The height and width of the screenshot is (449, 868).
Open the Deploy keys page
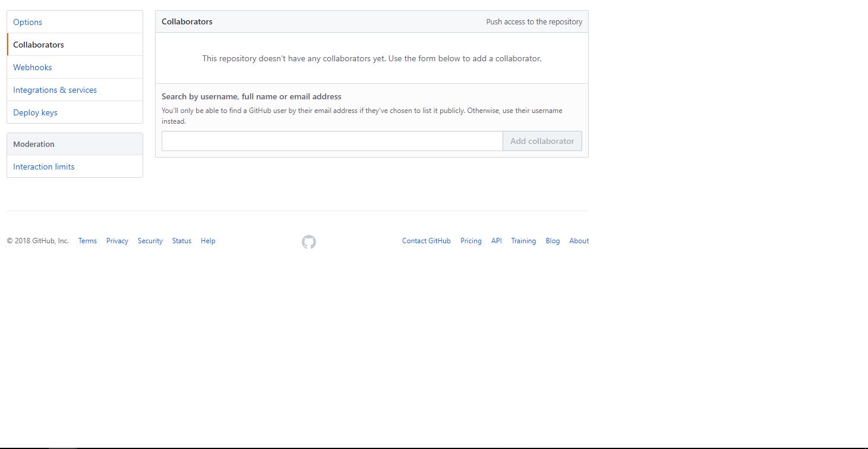pyautogui.click(x=35, y=112)
